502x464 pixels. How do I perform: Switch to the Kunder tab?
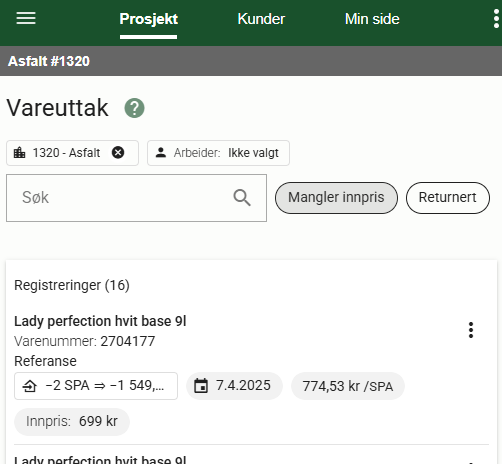261,19
